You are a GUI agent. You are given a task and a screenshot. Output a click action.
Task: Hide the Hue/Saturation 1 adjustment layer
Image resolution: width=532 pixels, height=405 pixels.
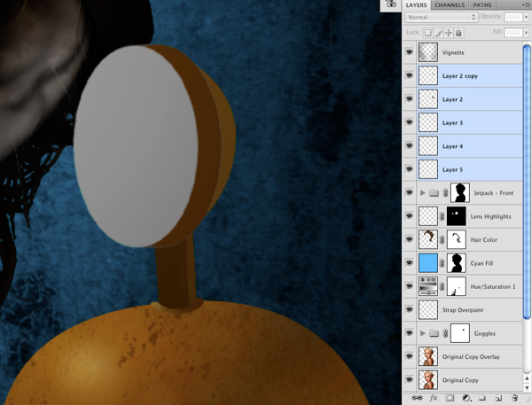click(410, 286)
